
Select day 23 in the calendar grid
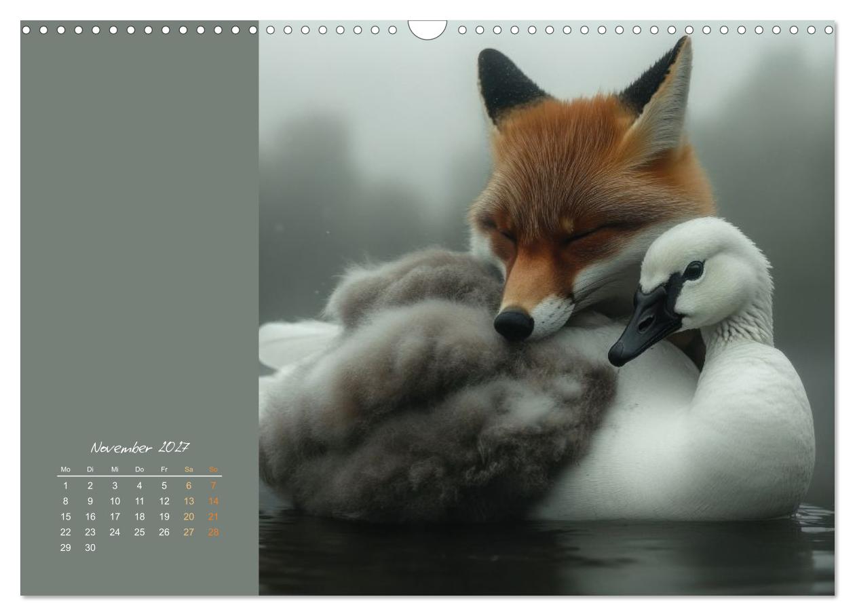pyautogui.click(x=90, y=533)
